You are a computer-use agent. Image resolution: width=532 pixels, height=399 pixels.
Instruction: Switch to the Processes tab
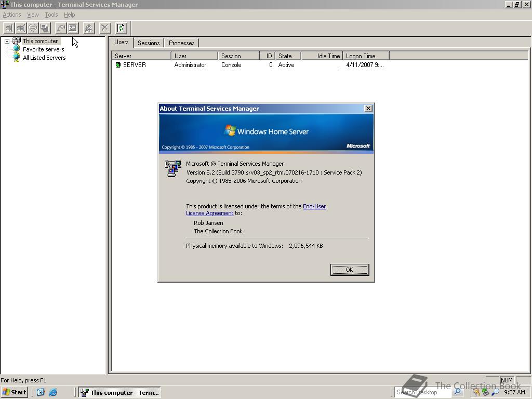tap(181, 43)
